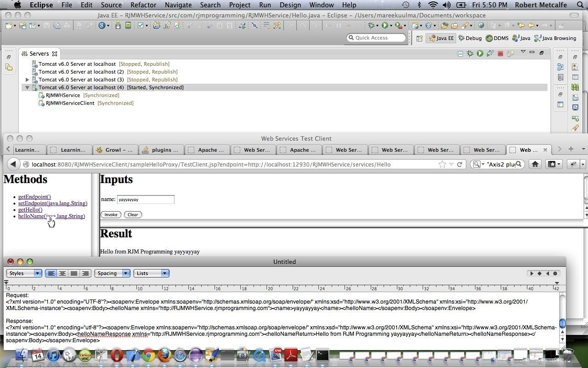Click the Clear button
The height and width of the screenshot is (368, 588).
tap(133, 215)
